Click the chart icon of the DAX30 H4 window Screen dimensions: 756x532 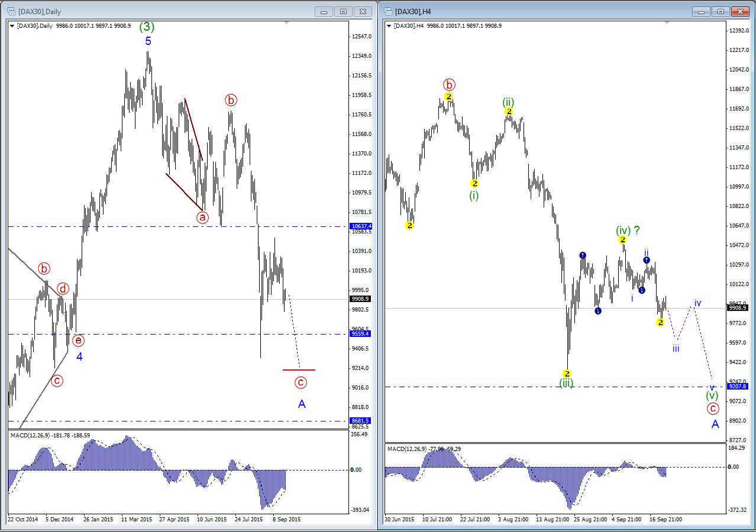point(388,11)
